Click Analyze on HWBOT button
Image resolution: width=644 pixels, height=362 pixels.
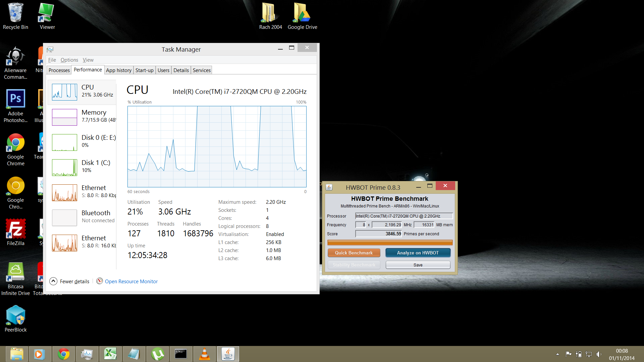pos(418,253)
